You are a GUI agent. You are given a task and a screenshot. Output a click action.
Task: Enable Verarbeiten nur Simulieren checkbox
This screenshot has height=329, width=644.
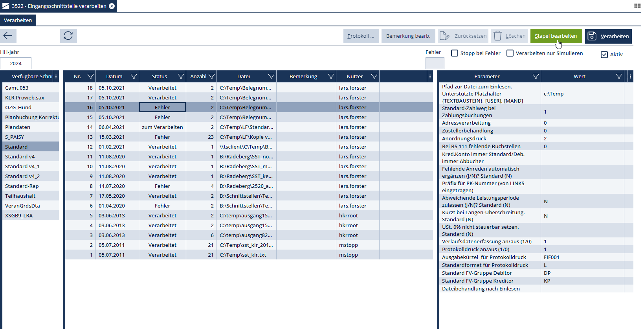click(x=510, y=53)
